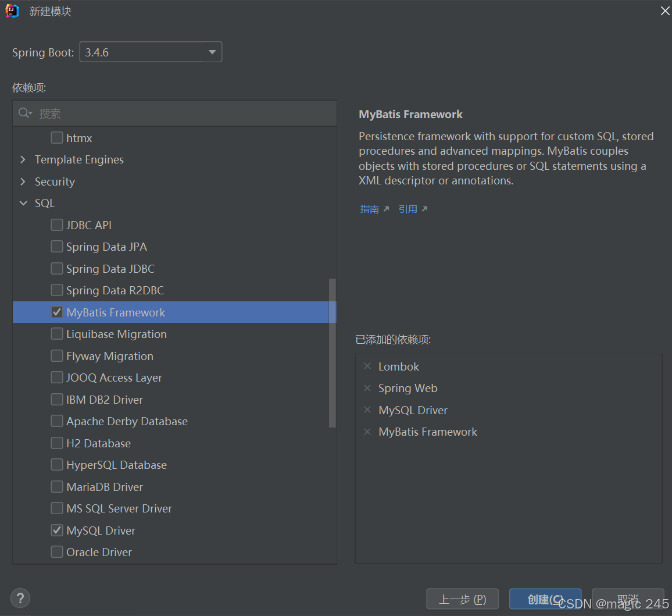The width and height of the screenshot is (672, 616).
Task: Click the dependency list scrollbar thumb
Action: 332,353
